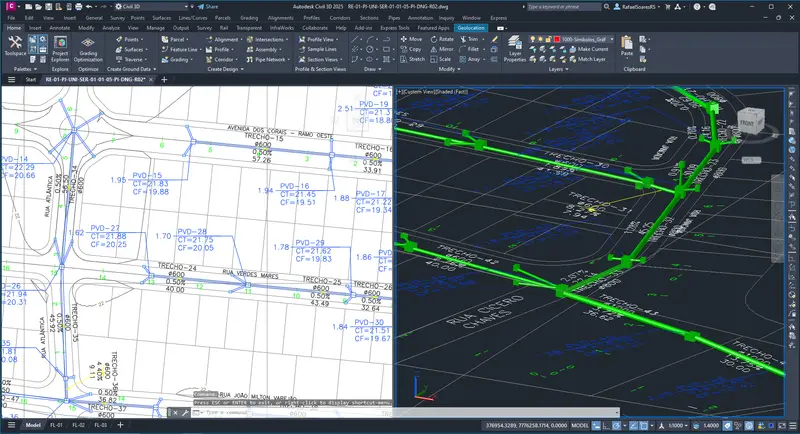Select the Mirror tool
The height and width of the screenshot is (434, 800).
[x=442, y=49]
